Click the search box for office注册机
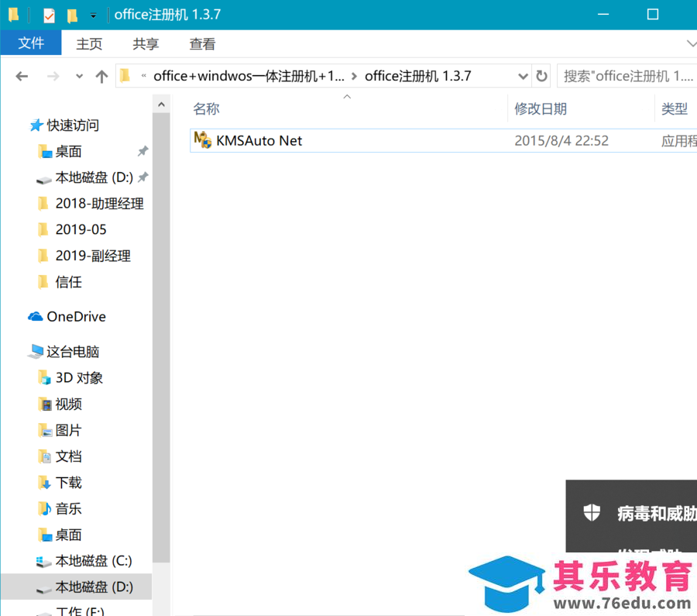 point(627,76)
